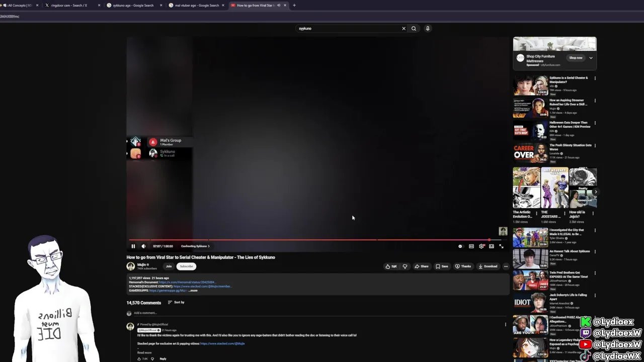
Task: Expand description with '...more'
Action: (x=193, y=291)
